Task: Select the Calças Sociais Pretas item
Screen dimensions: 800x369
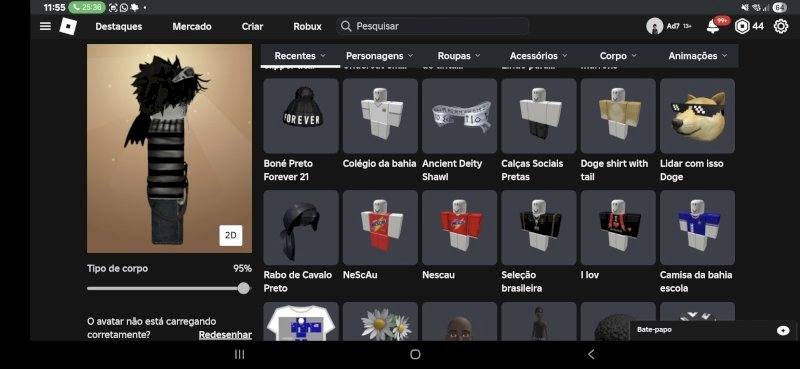Action: [x=539, y=116]
